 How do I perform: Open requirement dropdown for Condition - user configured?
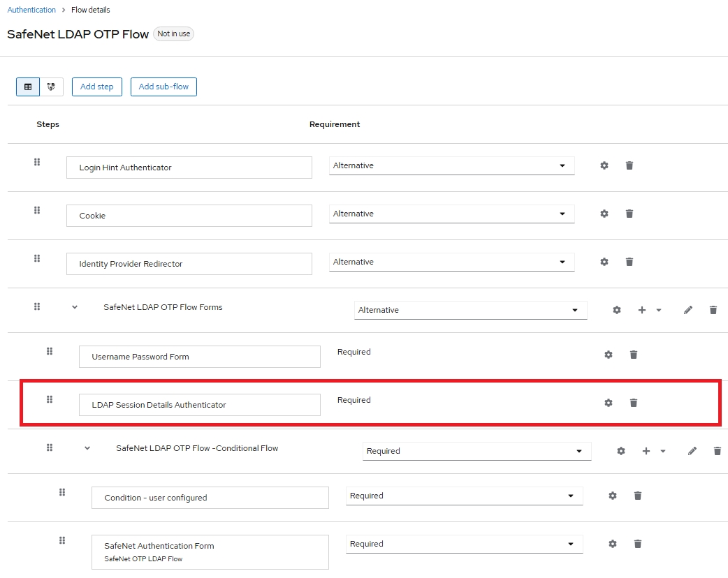click(464, 496)
